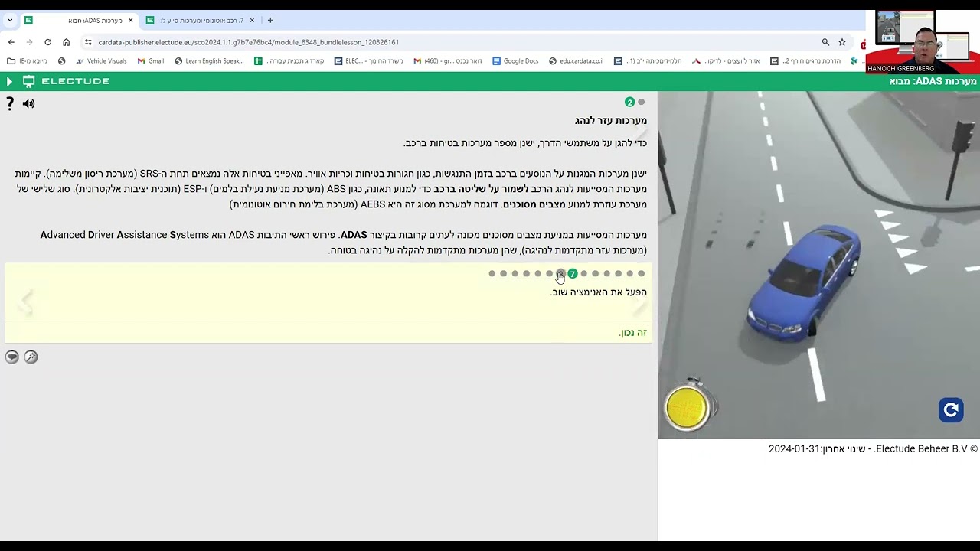Open the 'קארדוג תכנית עבודה' bookmark
The image size is (980, 551).
pyautogui.click(x=289, y=61)
